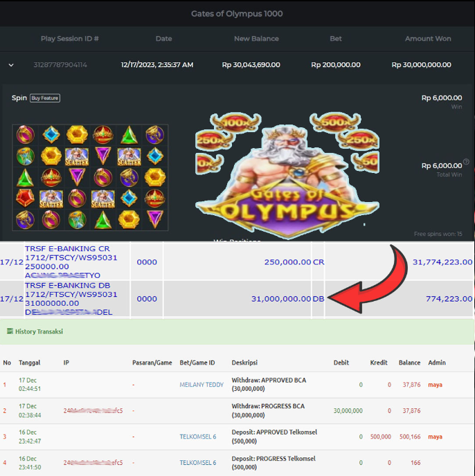Image resolution: width=475 pixels, height=476 pixels.
Task: Click the Spin label
Action: click(19, 98)
